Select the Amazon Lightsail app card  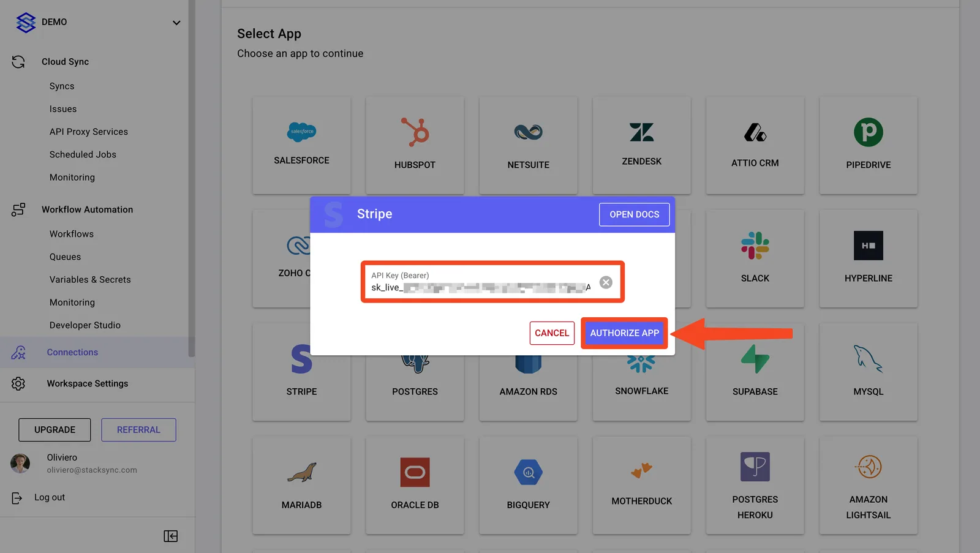click(869, 485)
